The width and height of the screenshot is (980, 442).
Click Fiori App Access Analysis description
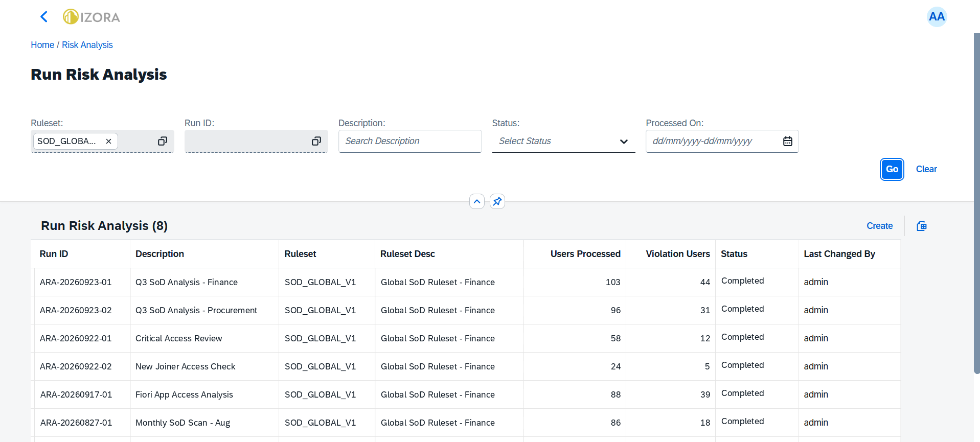(x=184, y=394)
